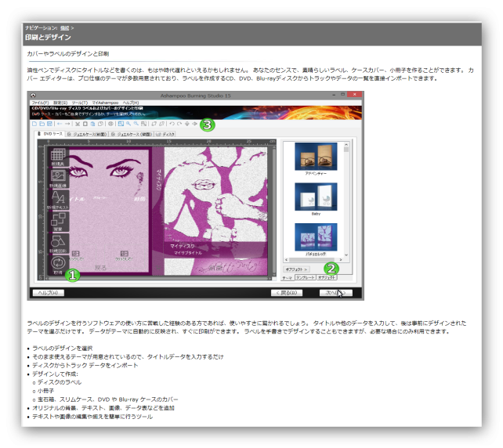The height and width of the screenshot is (448, 503).
Task: Click the Undo toolbar icon
Action: 172,124
